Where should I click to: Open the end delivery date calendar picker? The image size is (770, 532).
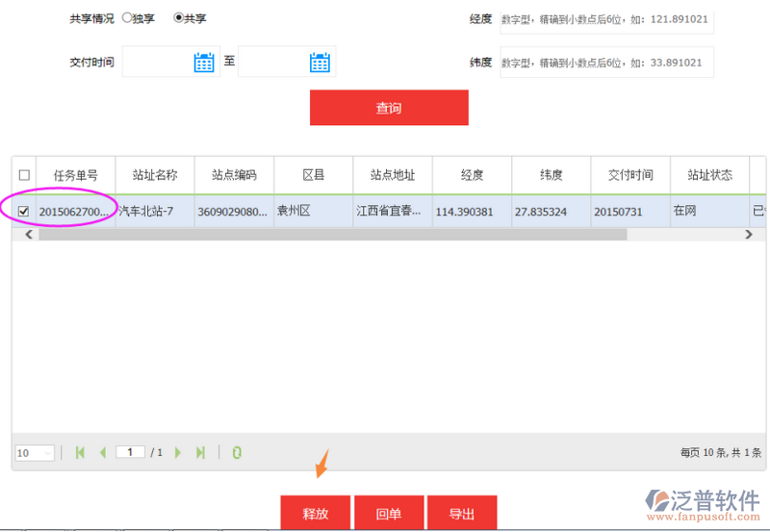[320, 63]
